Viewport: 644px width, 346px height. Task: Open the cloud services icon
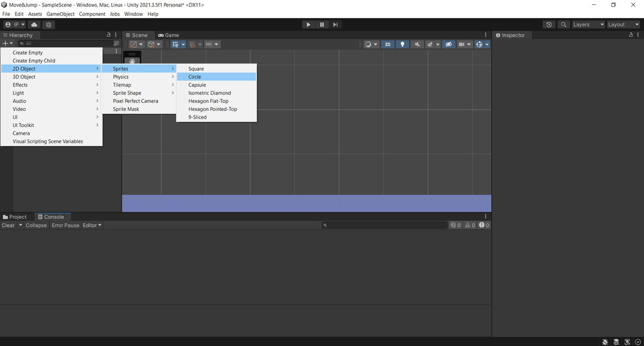pos(34,25)
